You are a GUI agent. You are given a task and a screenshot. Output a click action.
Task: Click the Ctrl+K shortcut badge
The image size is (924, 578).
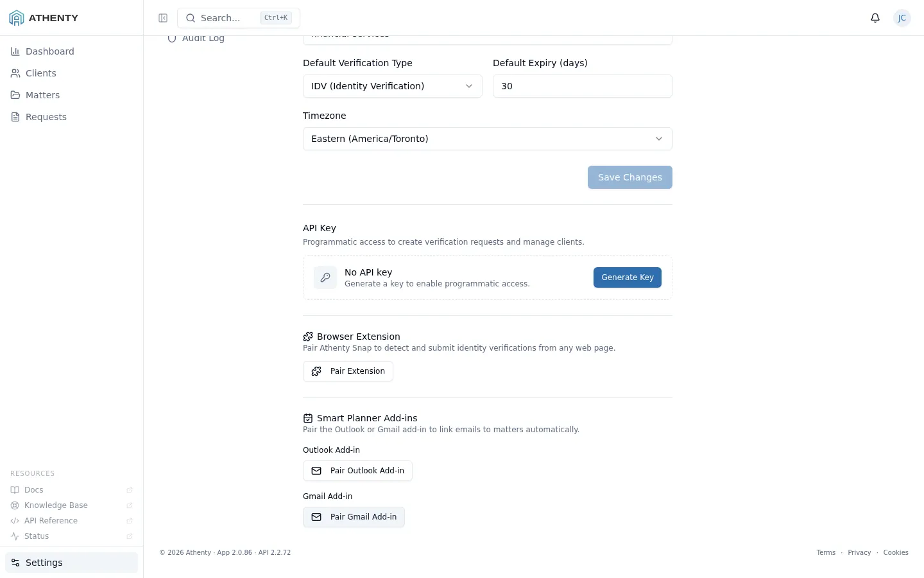pyautogui.click(x=276, y=18)
